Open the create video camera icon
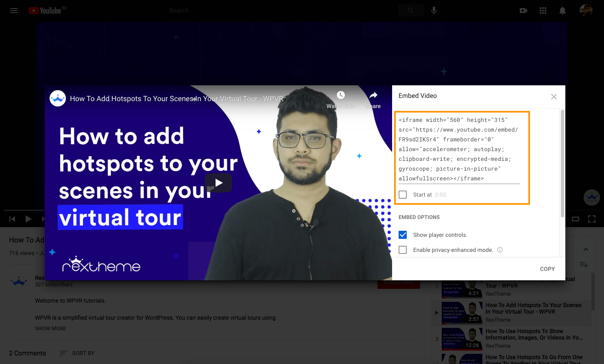604x364 pixels. click(x=523, y=11)
